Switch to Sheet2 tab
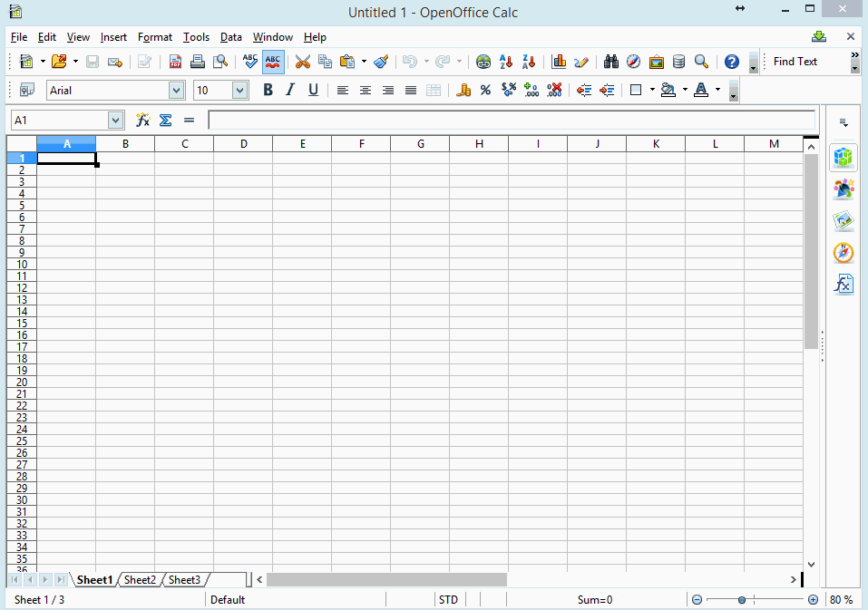 tap(140, 579)
